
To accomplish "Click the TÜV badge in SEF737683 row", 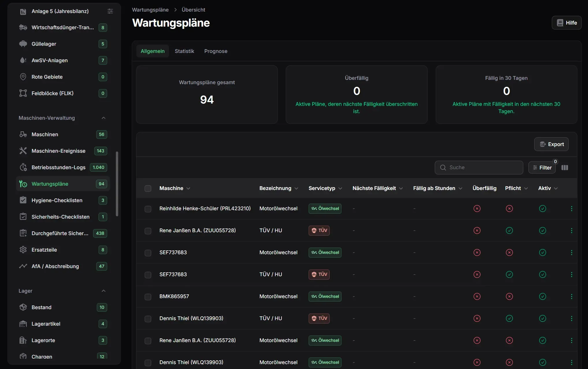I will click(x=319, y=274).
